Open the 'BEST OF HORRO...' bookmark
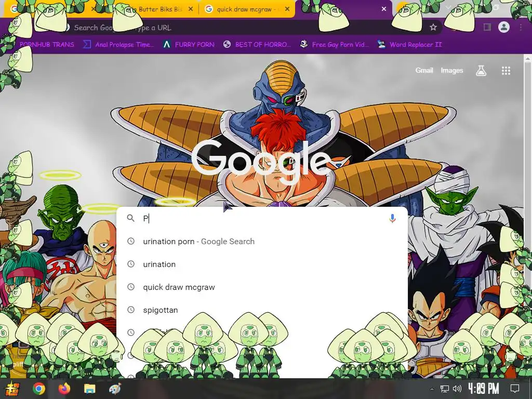The height and width of the screenshot is (399, 532). coord(257,45)
